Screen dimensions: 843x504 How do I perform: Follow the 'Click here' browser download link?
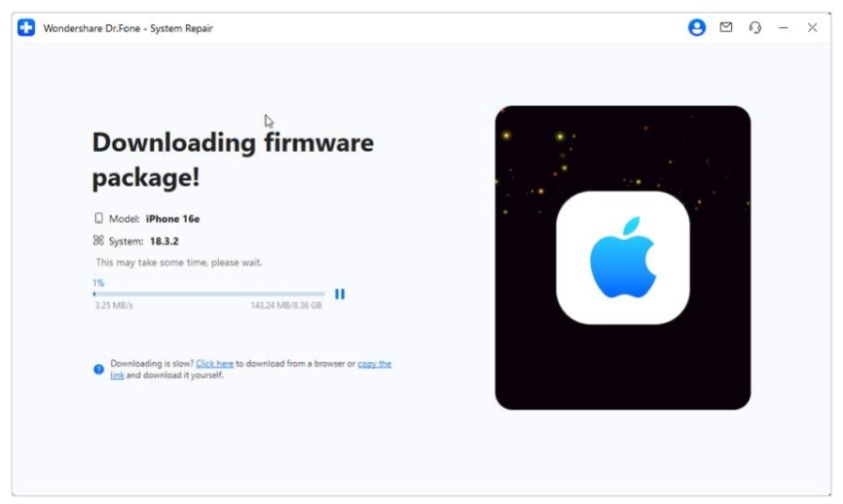215,363
